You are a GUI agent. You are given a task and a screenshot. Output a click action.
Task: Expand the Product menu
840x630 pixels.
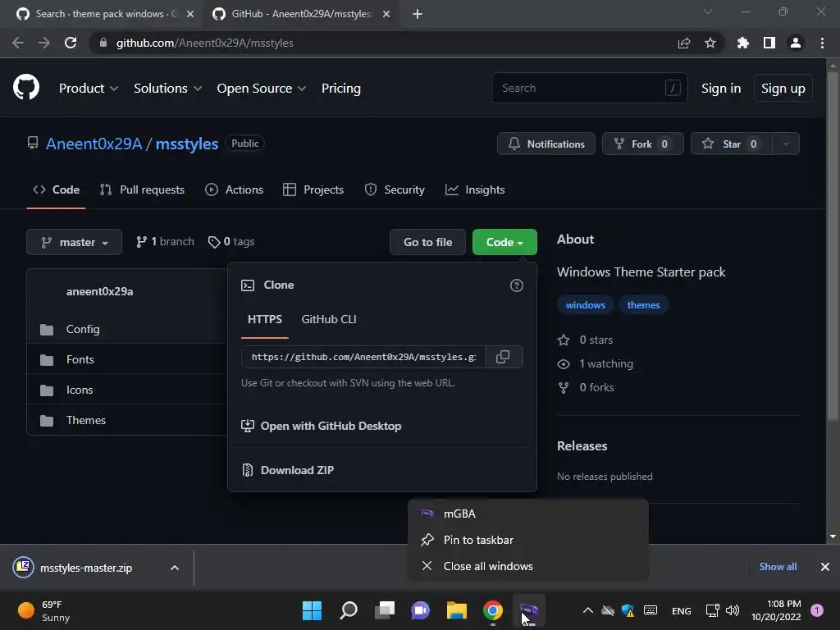(89, 89)
